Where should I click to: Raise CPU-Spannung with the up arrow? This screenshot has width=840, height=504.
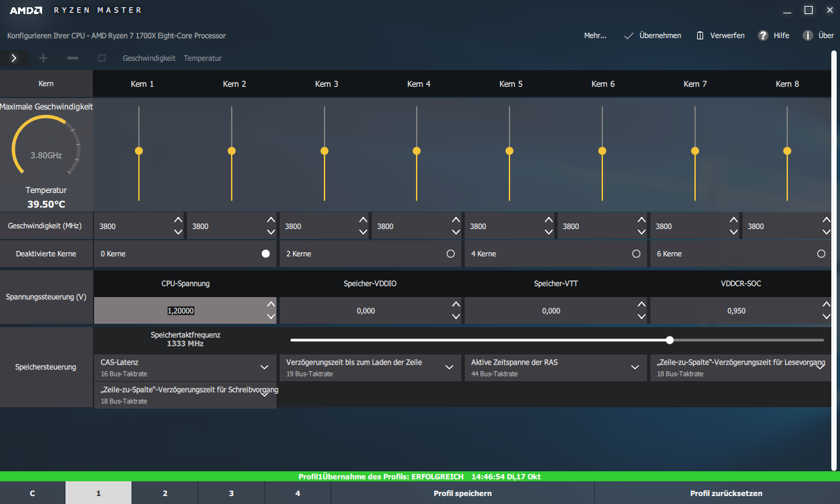click(270, 304)
